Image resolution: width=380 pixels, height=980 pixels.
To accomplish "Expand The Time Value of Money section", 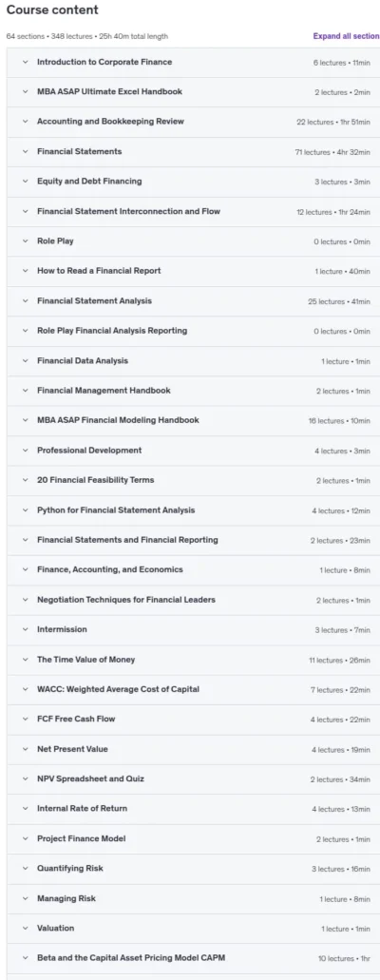I will tap(193, 660).
